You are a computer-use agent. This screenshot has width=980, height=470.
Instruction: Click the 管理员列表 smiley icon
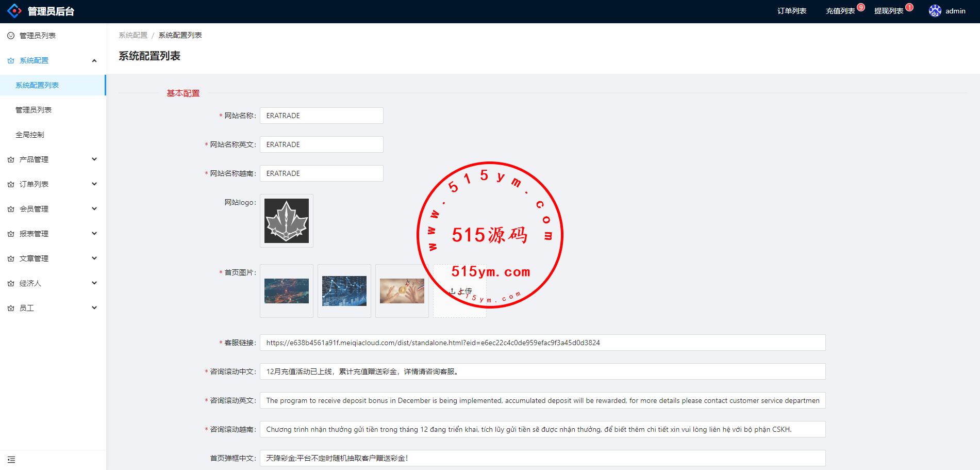tap(11, 36)
